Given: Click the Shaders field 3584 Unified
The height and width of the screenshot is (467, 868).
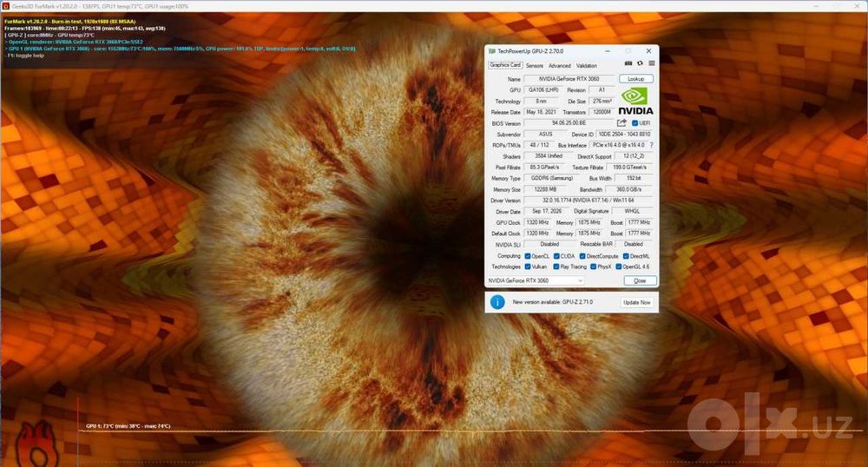Looking at the screenshot, I should point(549,156).
